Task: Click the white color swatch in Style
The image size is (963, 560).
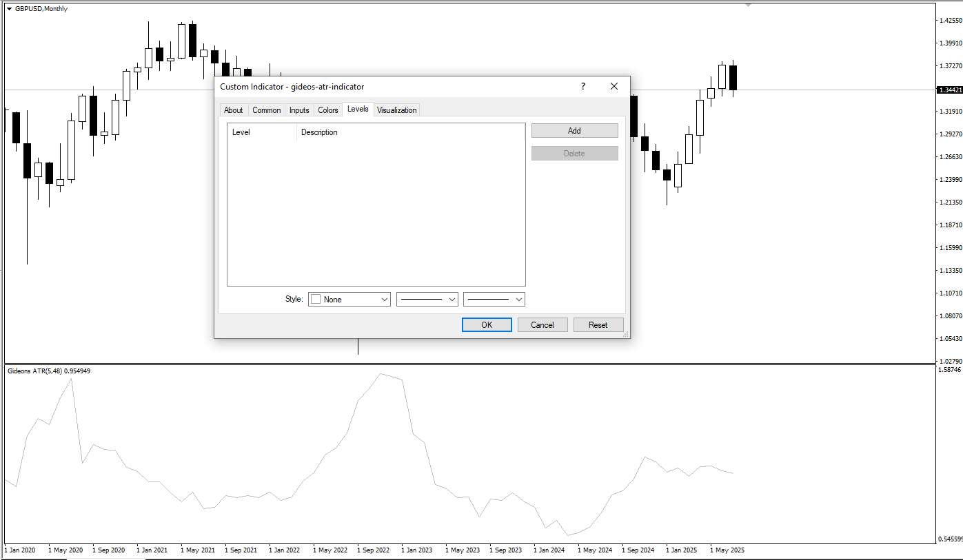Action: (x=316, y=300)
